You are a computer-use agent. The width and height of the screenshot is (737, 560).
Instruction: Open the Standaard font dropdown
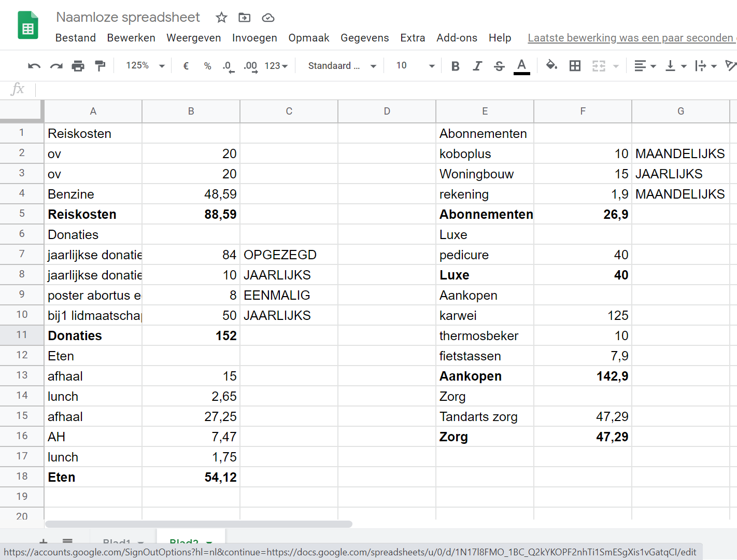coord(342,66)
